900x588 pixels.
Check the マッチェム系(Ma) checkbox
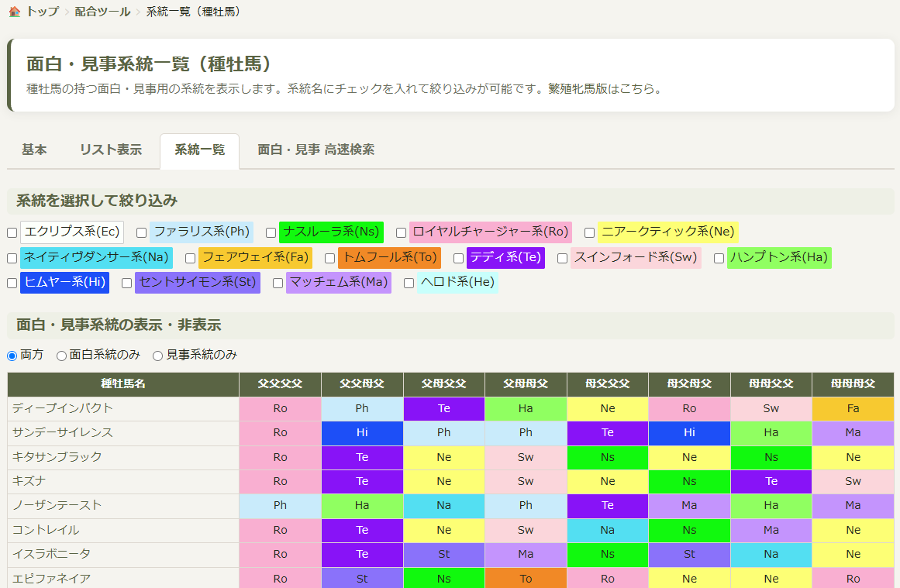(278, 283)
